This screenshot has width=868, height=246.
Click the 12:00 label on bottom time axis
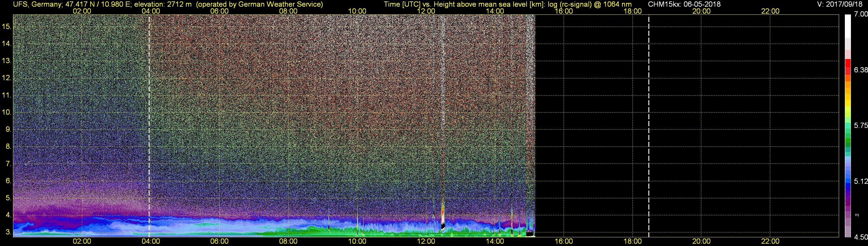[x=426, y=241]
